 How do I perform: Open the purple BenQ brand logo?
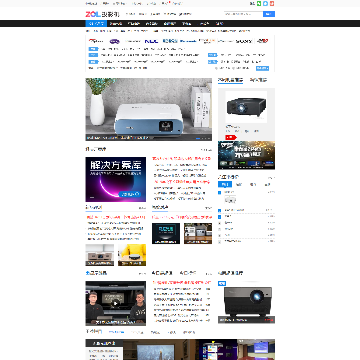point(115,41)
